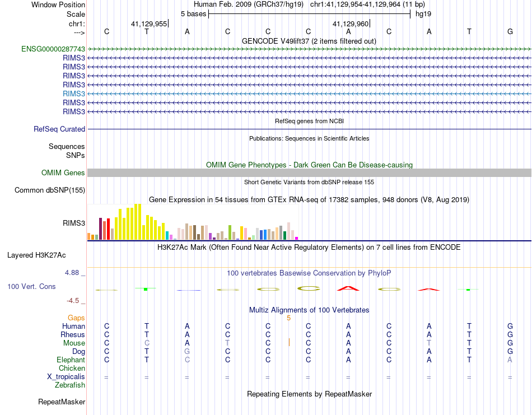532x415 pixels.
Task: Click the Common dbSNP(155) track label
Action: 50,190
